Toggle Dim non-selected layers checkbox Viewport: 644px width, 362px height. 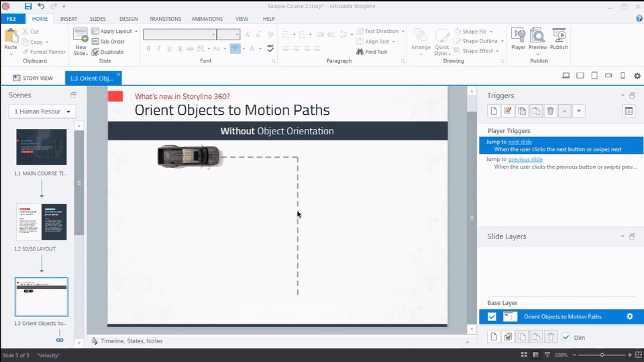click(566, 337)
